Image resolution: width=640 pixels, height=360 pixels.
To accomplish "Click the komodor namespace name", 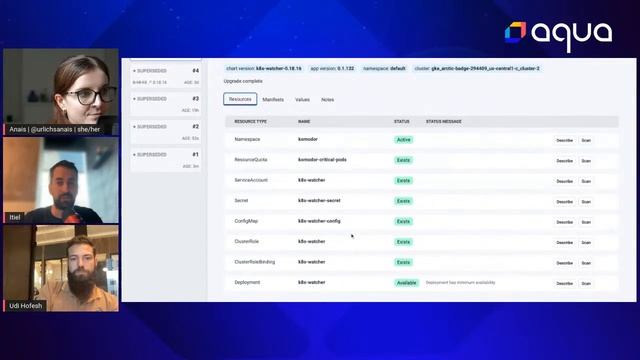I will pyautogui.click(x=308, y=139).
